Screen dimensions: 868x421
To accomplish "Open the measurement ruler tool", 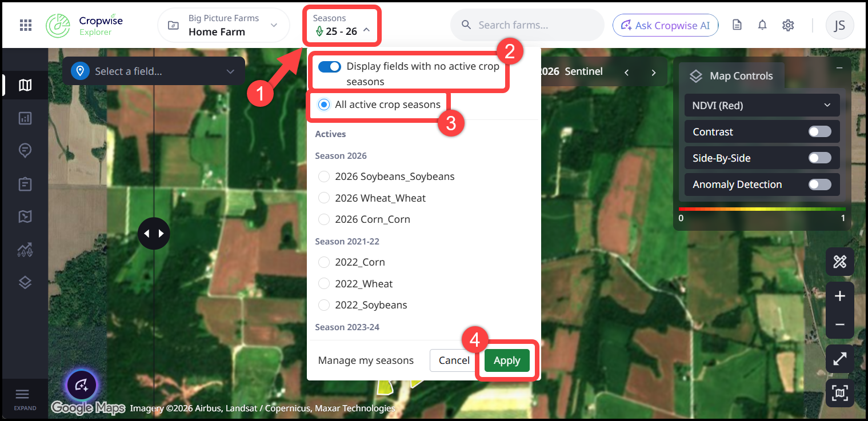I will (839, 262).
